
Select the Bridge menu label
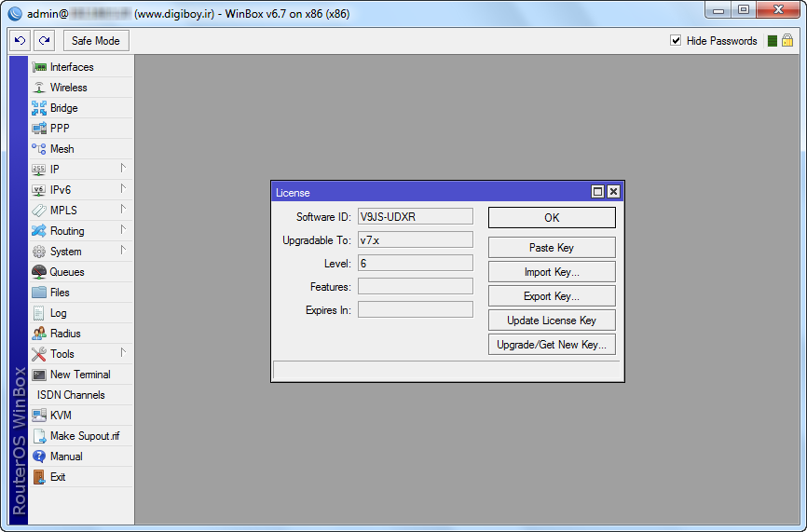click(63, 108)
